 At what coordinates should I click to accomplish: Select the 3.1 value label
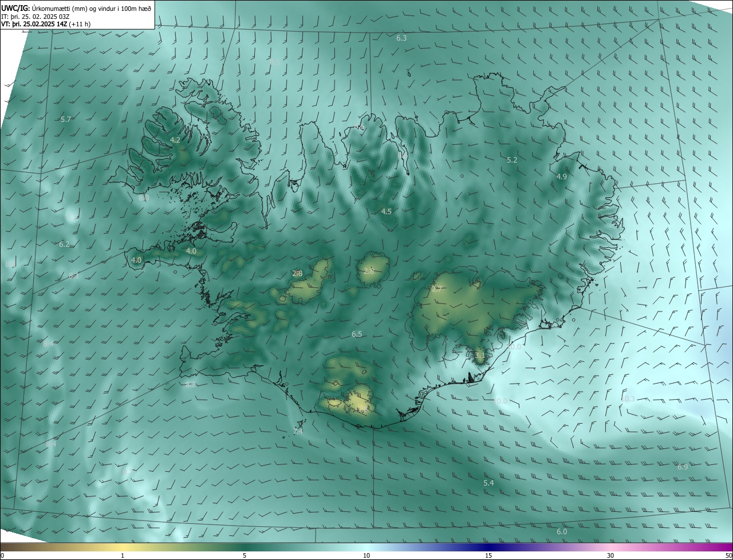[x=480, y=356]
